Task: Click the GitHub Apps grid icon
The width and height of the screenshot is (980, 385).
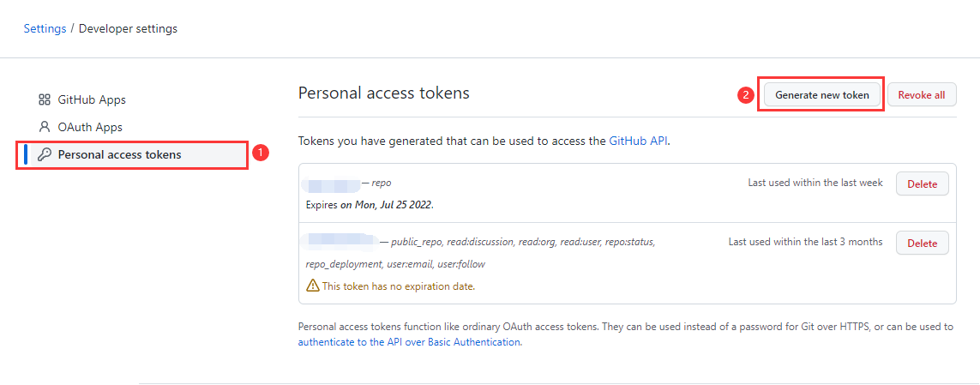Action: pos(45,99)
